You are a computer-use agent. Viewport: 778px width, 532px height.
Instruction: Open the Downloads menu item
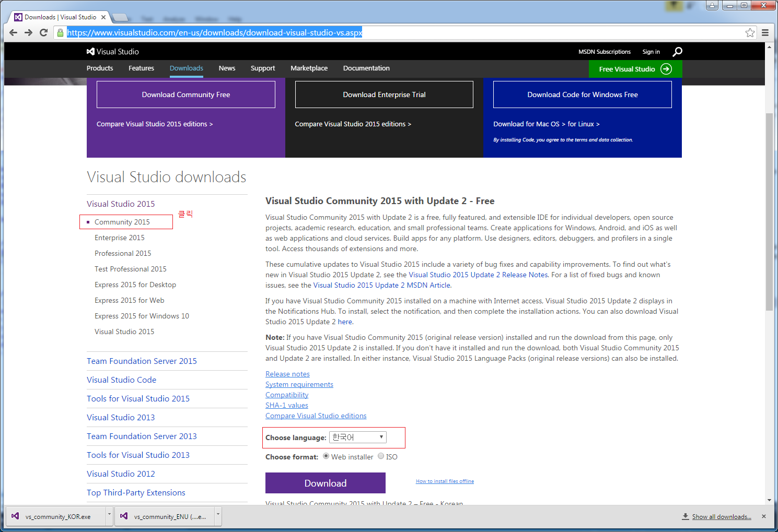187,68
